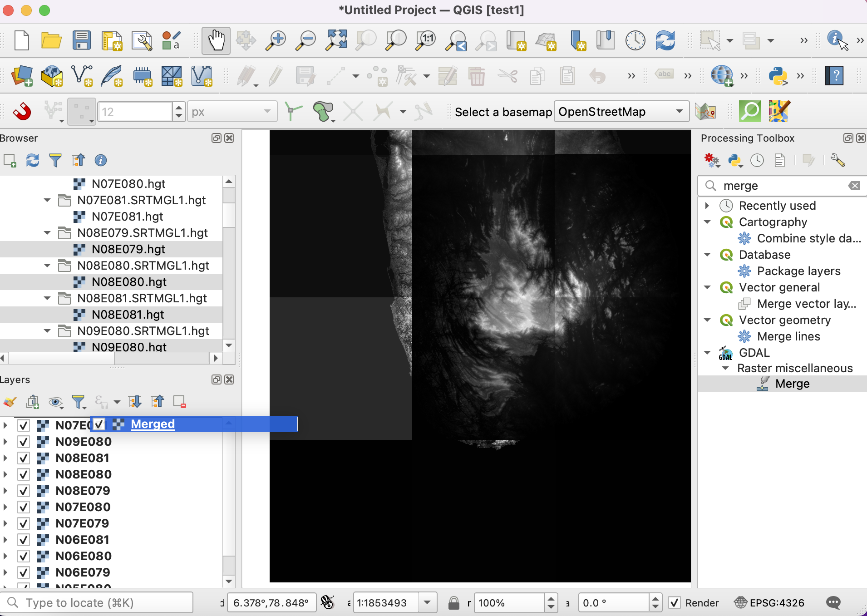
Task: Click the Zoom In magnifier icon
Action: click(276, 41)
